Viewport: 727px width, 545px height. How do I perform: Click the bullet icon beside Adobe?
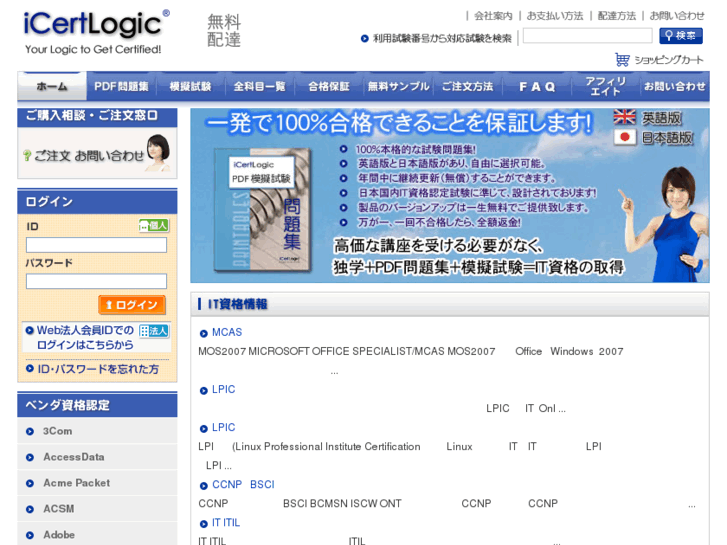point(30,535)
